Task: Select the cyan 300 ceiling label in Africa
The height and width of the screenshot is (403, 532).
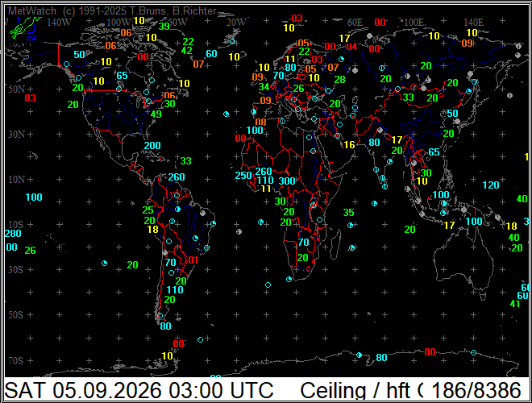Action: click(287, 181)
